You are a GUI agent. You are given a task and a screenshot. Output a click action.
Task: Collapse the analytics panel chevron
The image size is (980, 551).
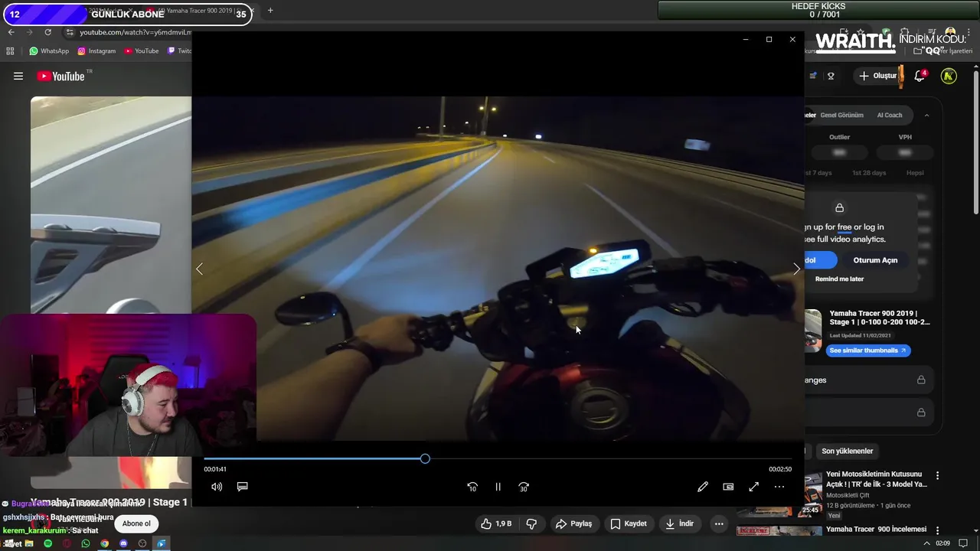[x=926, y=115]
